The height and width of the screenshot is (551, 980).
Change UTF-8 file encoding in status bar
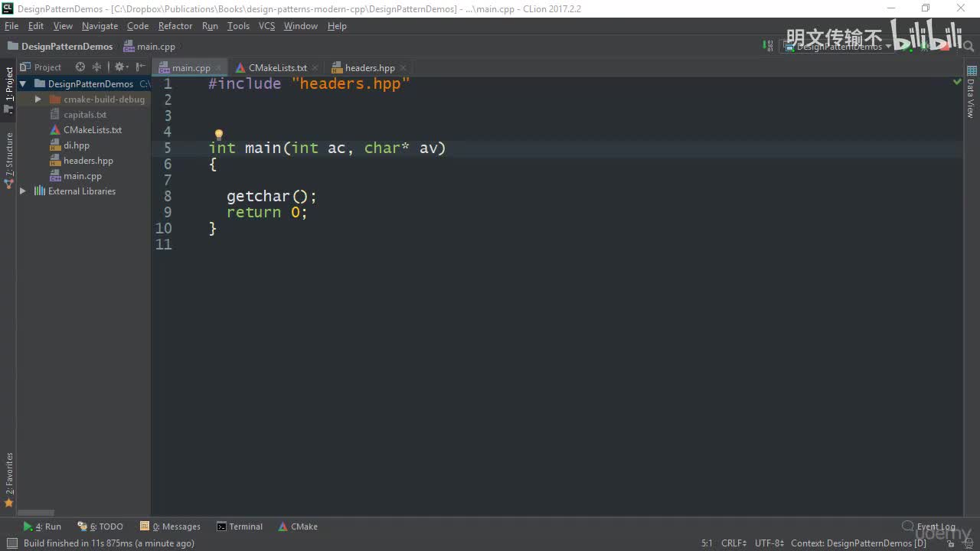(769, 543)
